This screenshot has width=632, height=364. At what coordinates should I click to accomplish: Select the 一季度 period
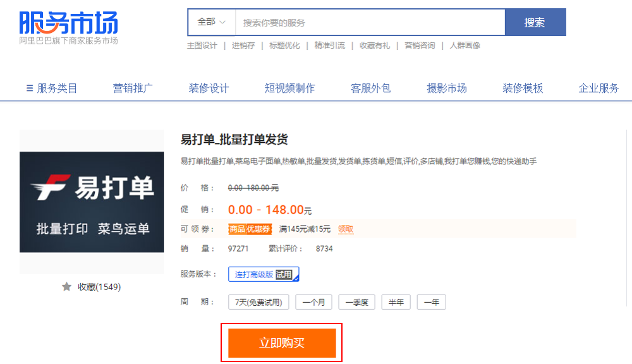(x=356, y=302)
